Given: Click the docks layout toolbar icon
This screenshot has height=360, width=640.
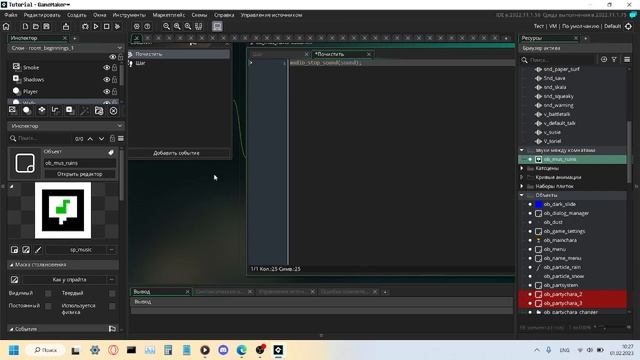Looking at the screenshot, I should point(199,27).
